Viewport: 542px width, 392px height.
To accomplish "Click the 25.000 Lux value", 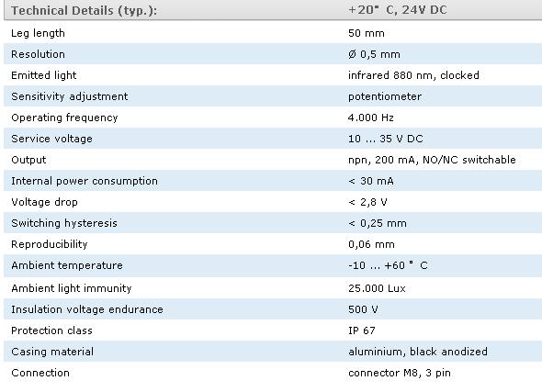I will (x=377, y=288).
